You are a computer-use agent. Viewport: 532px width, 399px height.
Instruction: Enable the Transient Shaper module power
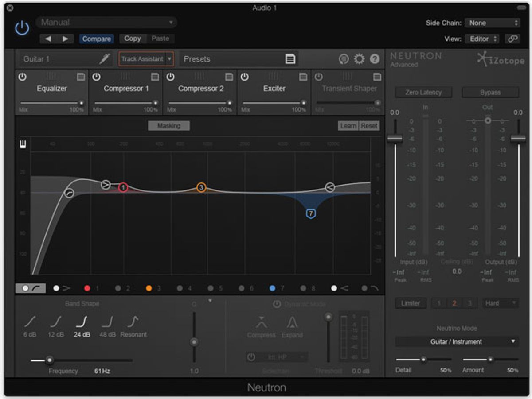point(319,77)
